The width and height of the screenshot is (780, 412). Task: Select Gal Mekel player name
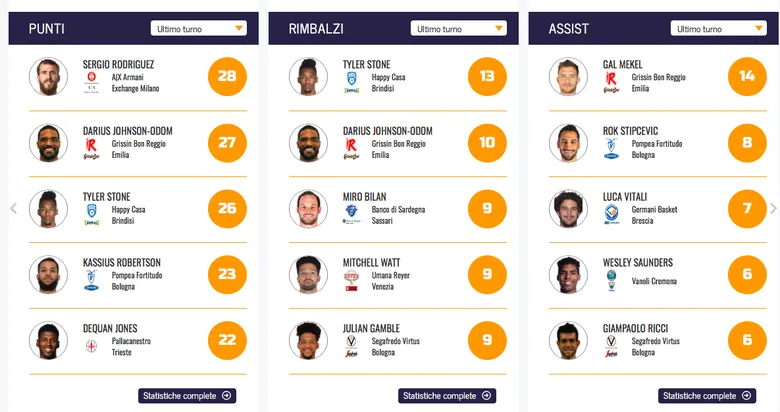point(623,65)
